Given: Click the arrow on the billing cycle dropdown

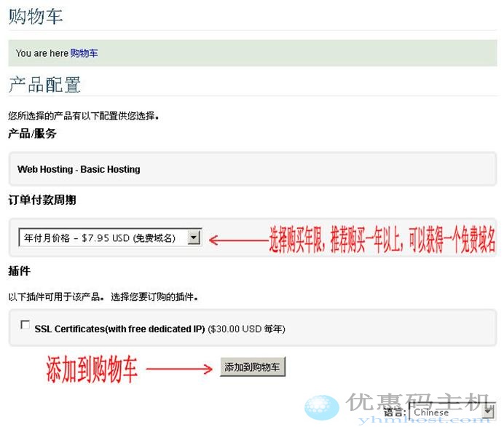Looking at the screenshot, I should tap(194, 238).
